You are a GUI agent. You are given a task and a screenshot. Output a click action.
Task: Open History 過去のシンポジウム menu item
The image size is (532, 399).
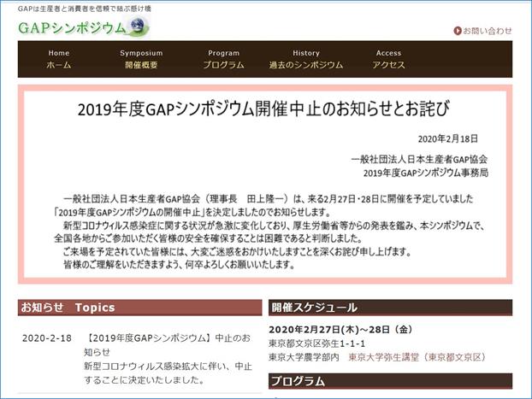click(306, 59)
